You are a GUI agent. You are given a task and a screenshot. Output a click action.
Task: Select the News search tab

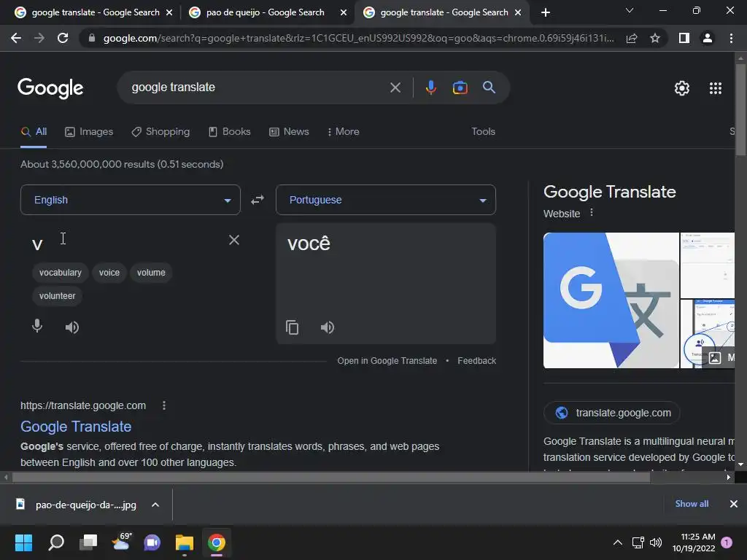(289, 131)
